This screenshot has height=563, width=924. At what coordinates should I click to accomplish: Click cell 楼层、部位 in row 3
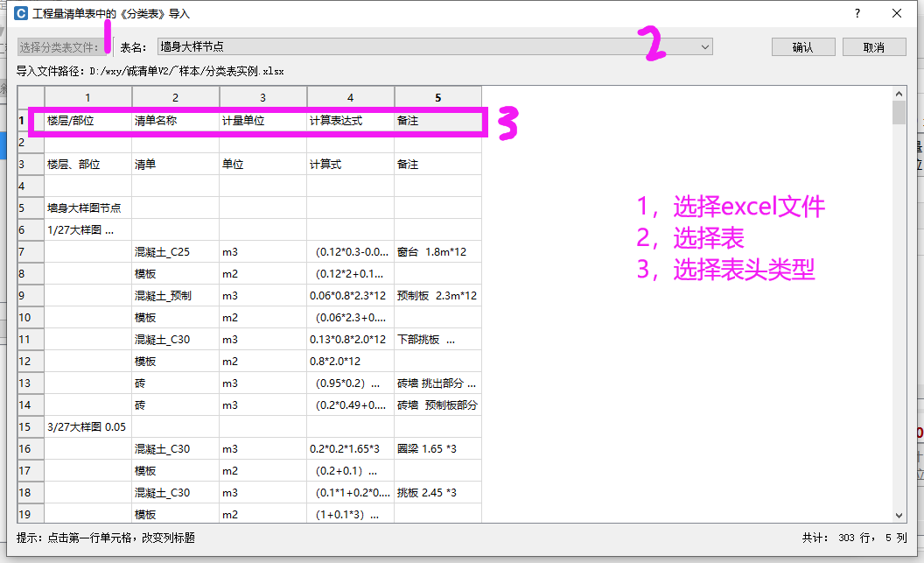click(87, 165)
